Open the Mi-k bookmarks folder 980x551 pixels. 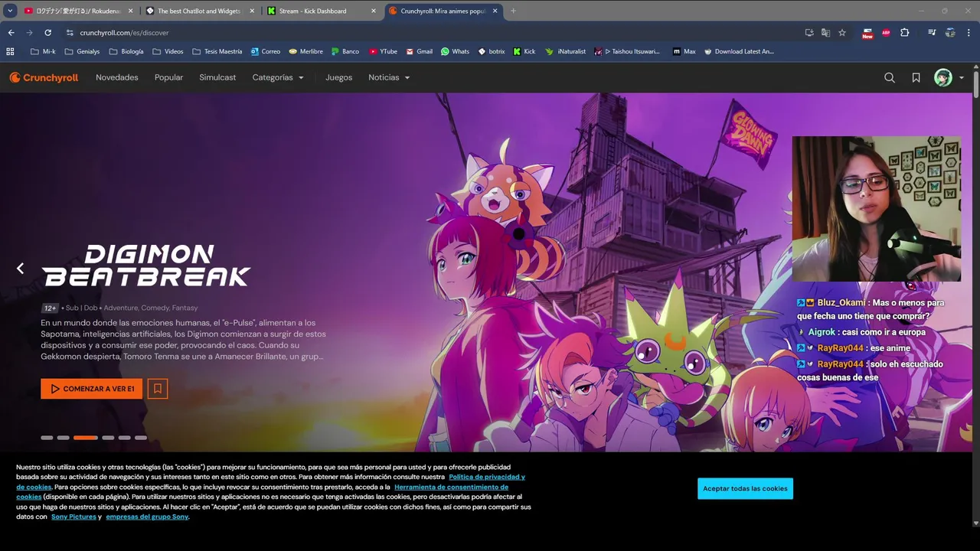43,51
